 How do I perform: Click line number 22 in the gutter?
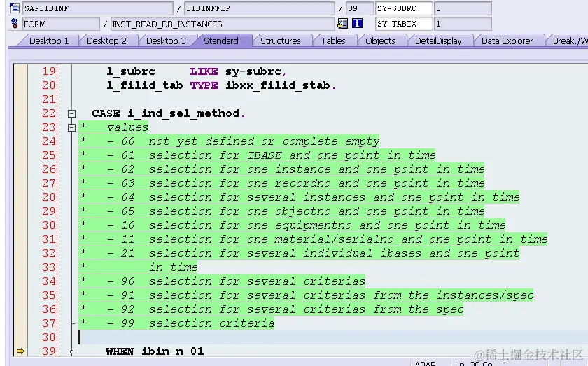49,113
